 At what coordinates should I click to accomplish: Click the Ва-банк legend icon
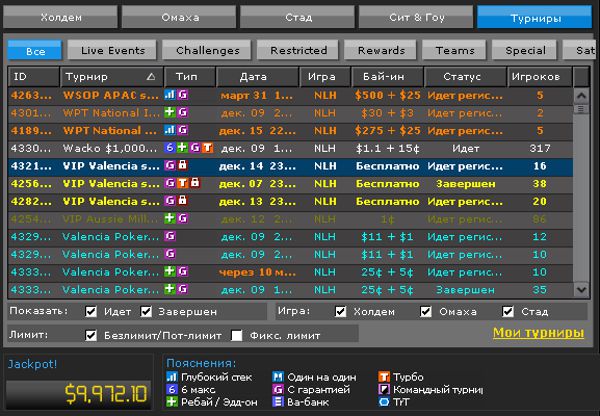[x=277, y=401]
